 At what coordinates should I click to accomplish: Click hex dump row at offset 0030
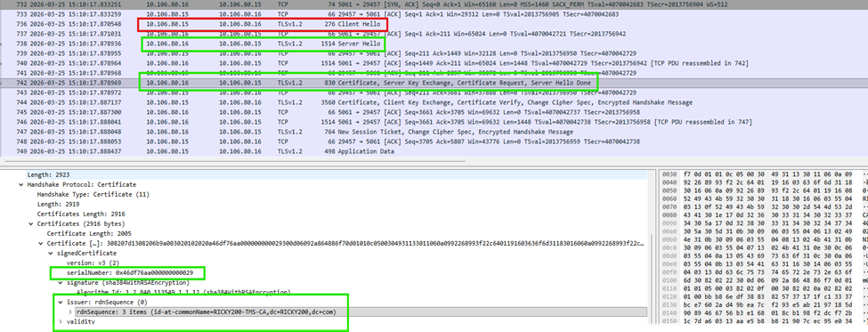765,174
